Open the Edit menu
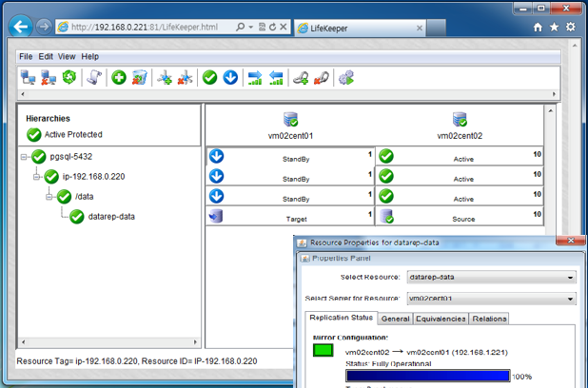 coord(46,57)
